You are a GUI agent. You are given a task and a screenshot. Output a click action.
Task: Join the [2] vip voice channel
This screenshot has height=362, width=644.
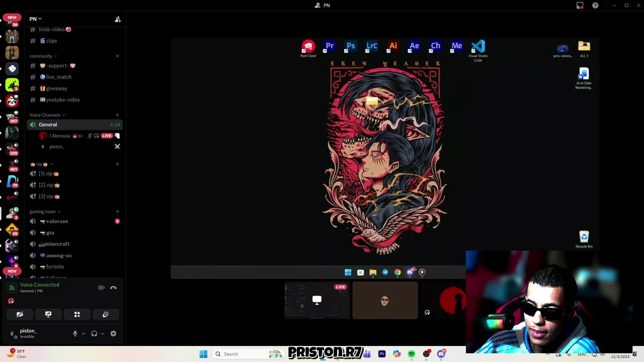click(74, 185)
